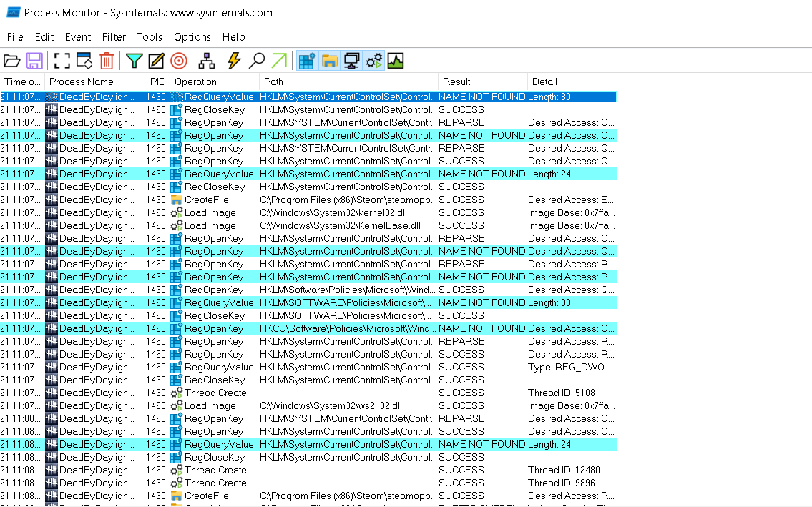Click the gear icon on the ws2_32.dll row

[x=177, y=406]
